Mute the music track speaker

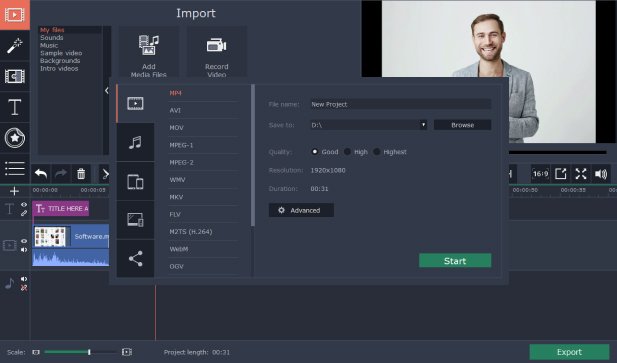pyautogui.click(x=24, y=279)
